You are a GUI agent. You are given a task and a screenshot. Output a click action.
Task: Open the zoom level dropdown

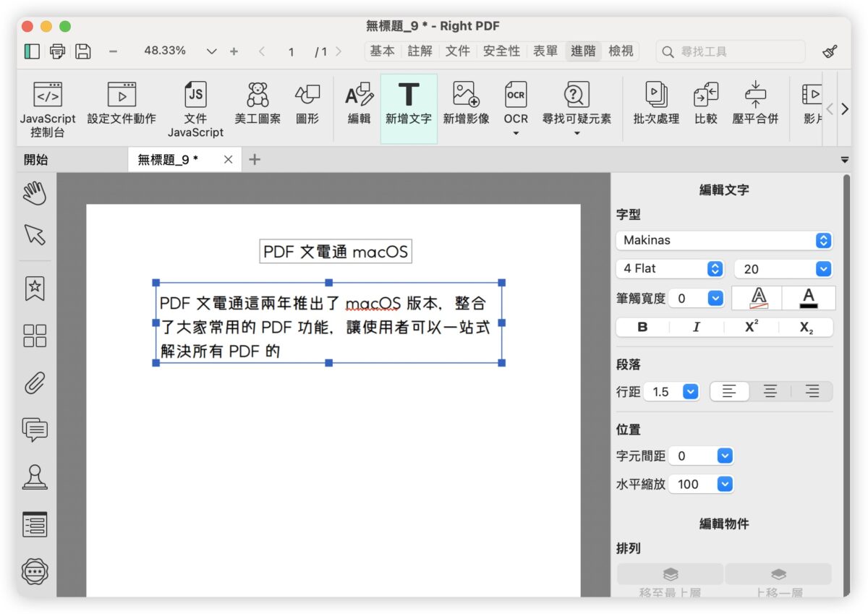211,51
